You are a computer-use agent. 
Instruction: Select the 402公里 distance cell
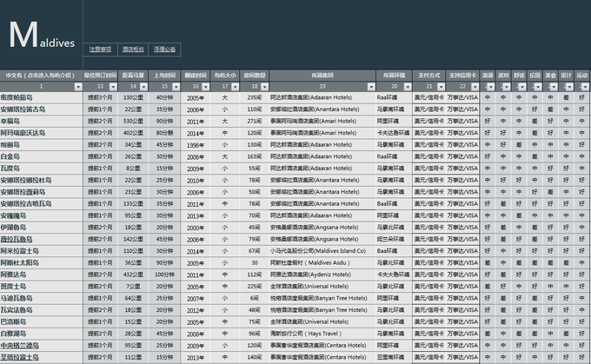point(133,133)
